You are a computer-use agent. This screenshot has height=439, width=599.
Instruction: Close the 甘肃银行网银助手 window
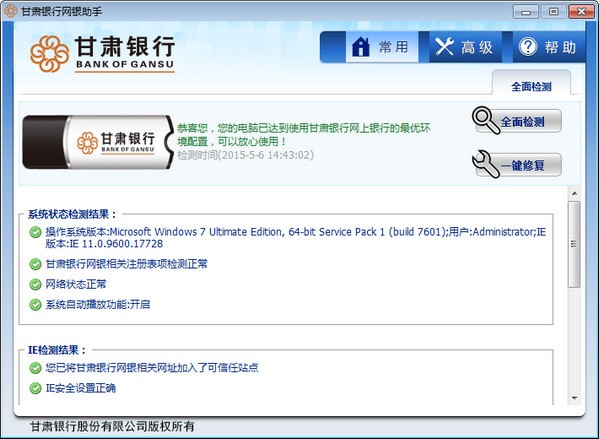tap(581, 12)
